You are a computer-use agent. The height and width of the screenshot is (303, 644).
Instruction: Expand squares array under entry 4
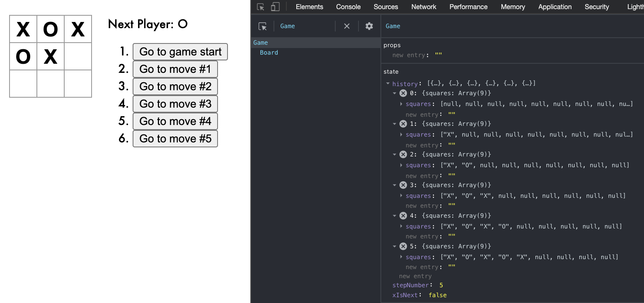point(401,226)
